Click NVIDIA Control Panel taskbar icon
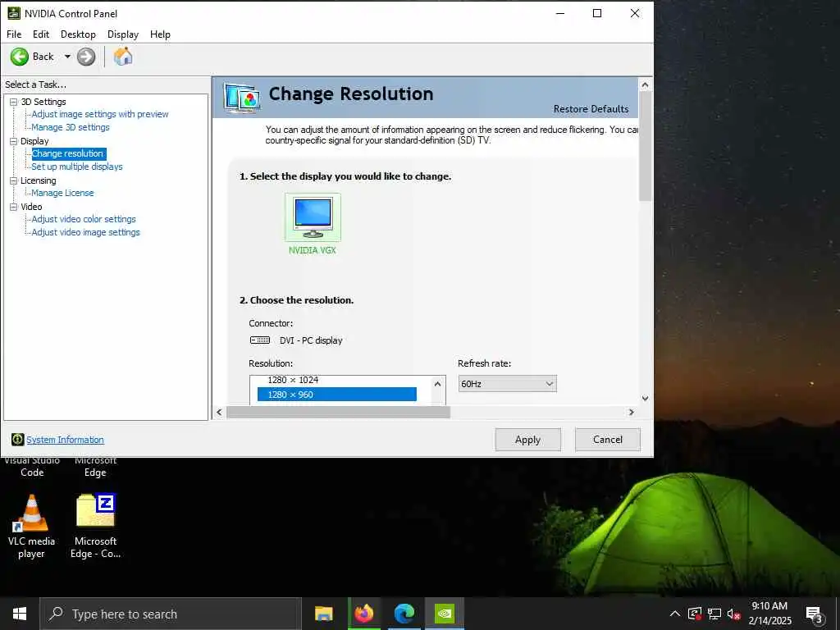840x630 pixels. 445,614
